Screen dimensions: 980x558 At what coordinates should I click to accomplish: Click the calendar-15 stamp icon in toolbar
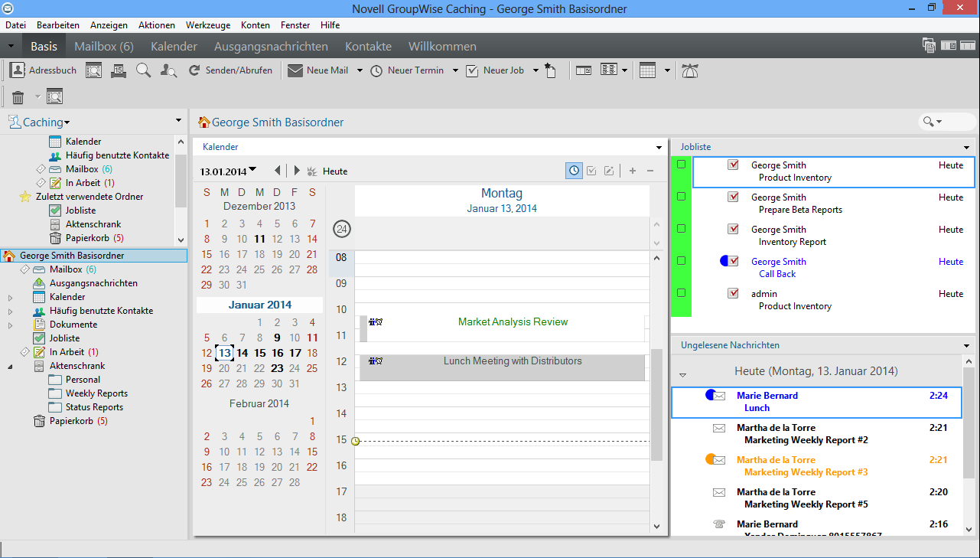tap(119, 70)
